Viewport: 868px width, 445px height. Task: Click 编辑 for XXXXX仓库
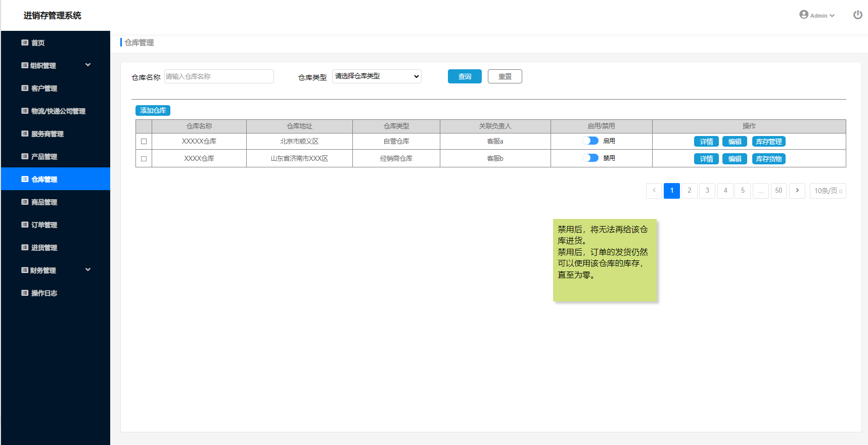pos(735,142)
